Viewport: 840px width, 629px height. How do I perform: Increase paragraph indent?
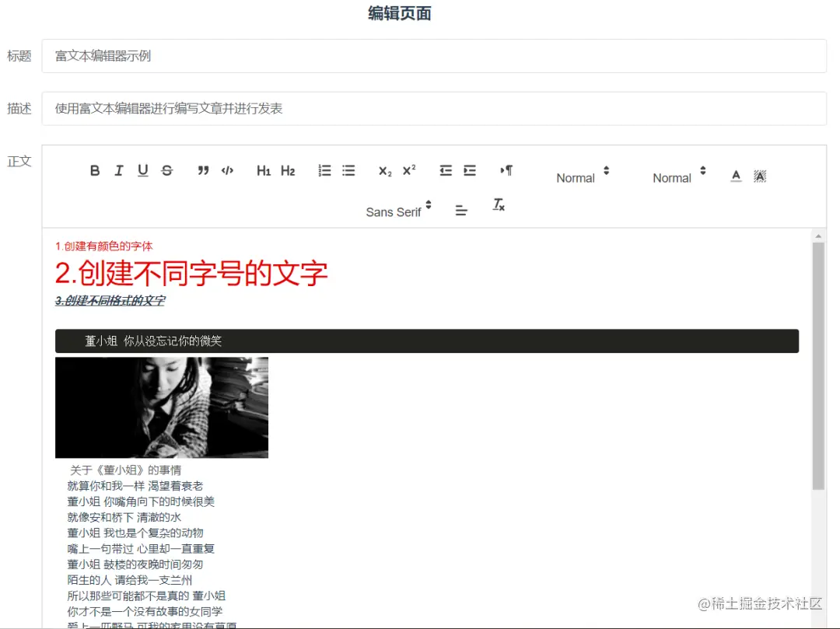coord(470,171)
